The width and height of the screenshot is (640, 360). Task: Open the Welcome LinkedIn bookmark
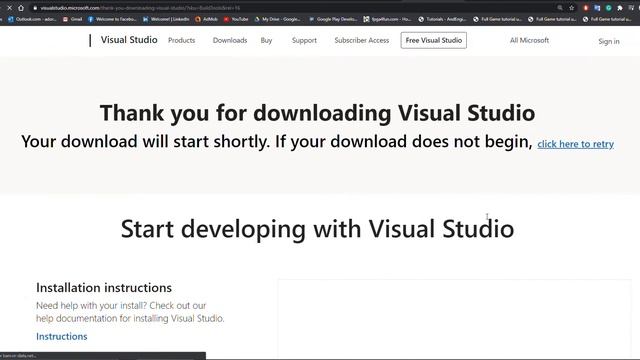(166, 19)
